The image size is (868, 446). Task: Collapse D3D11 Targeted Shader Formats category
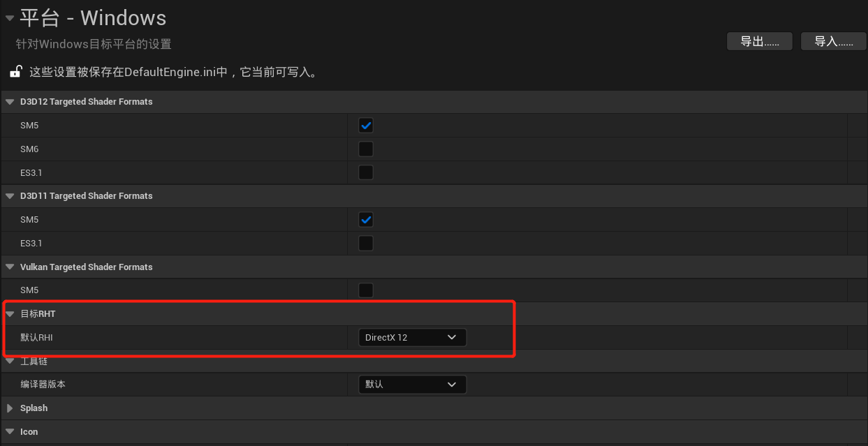(x=10, y=196)
